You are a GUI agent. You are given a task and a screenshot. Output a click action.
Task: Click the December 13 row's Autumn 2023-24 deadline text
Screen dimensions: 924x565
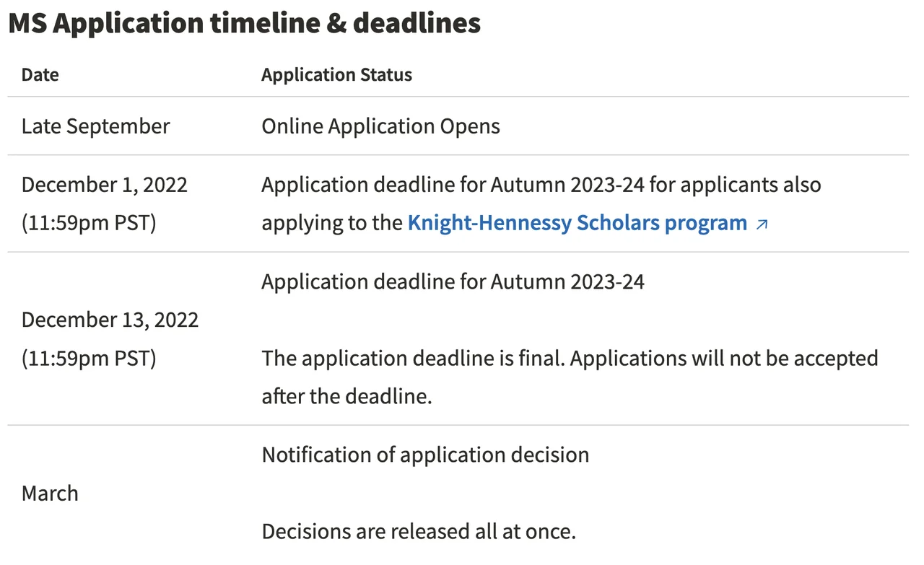(x=453, y=281)
